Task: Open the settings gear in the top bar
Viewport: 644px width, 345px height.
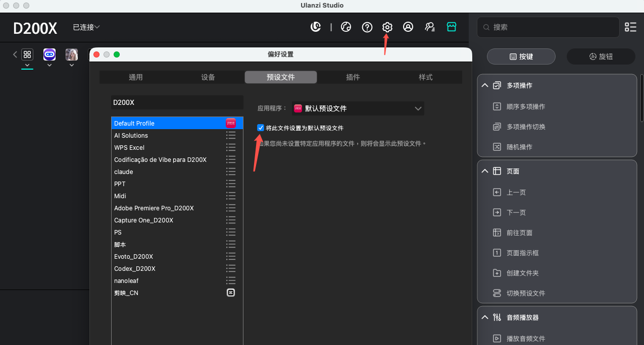Action: [x=387, y=27]
